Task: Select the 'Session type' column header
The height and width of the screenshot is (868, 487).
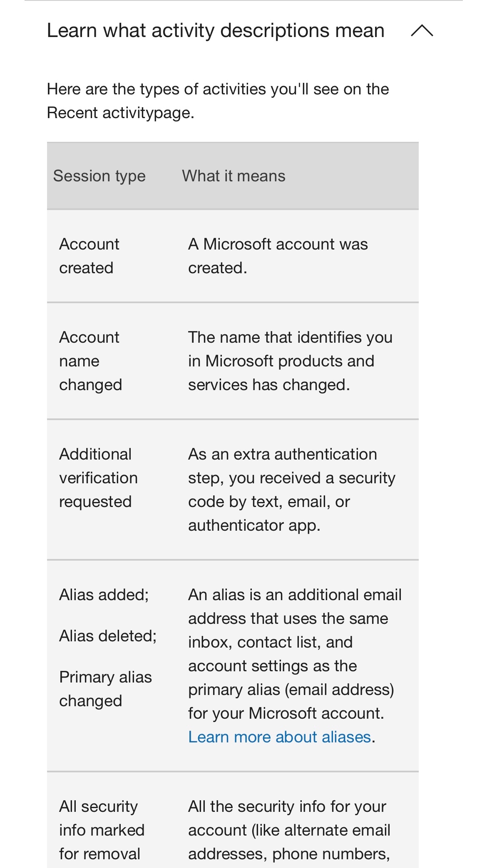Action: 99,176
